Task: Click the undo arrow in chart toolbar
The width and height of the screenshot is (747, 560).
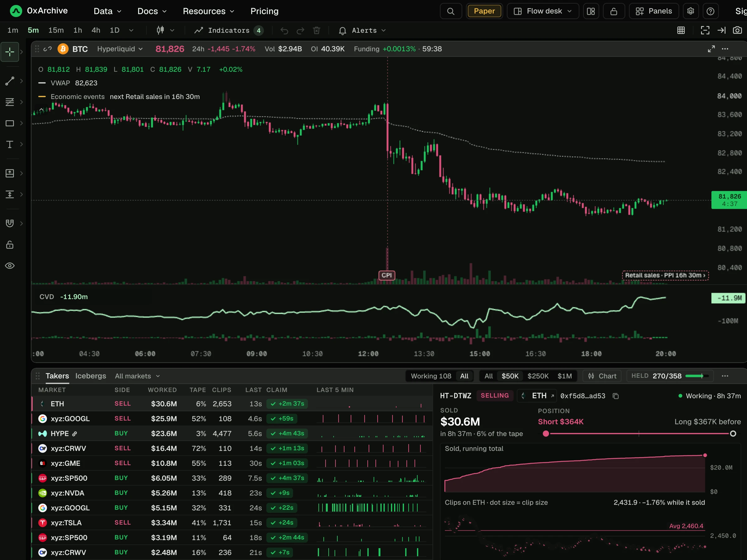Action: (284, 31)
